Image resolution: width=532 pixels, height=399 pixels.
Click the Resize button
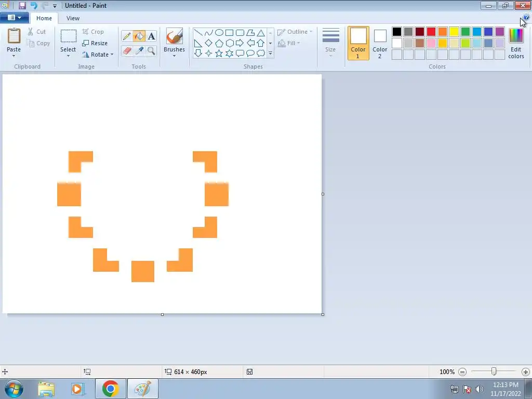coord(95,43)
